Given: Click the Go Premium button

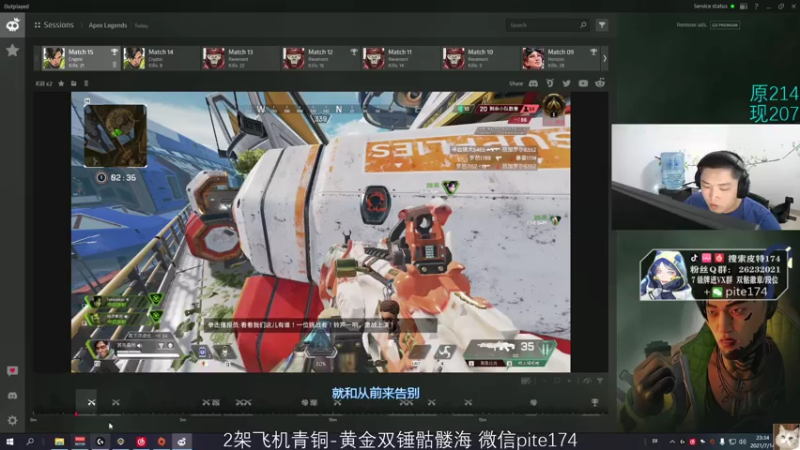Looking at the screenshot, I should tap(725, 25).
